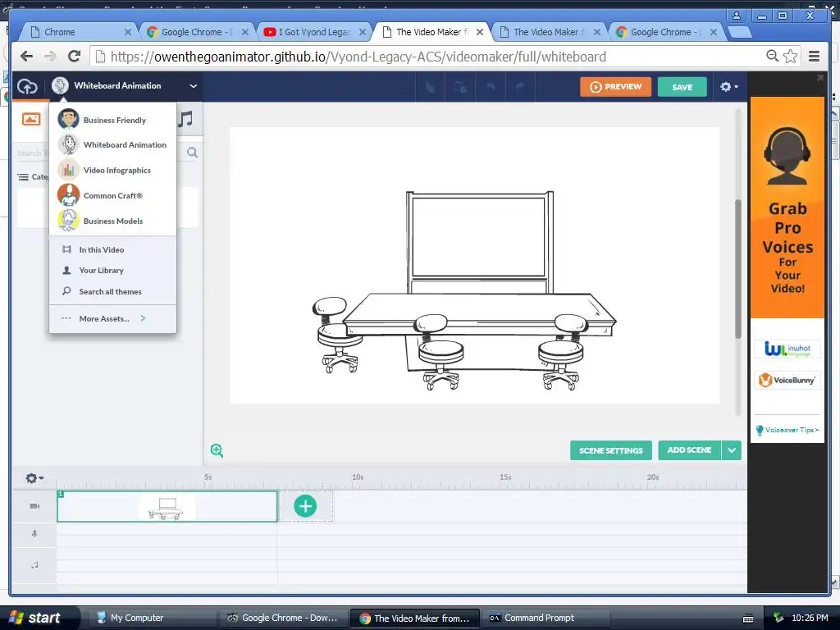
Task: Click the stage vertical scrollbar
Action: click(x=737, y=268)
